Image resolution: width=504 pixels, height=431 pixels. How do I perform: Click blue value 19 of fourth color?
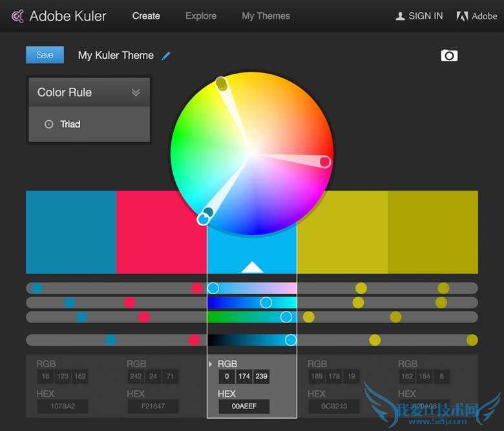tap(352, 376)
